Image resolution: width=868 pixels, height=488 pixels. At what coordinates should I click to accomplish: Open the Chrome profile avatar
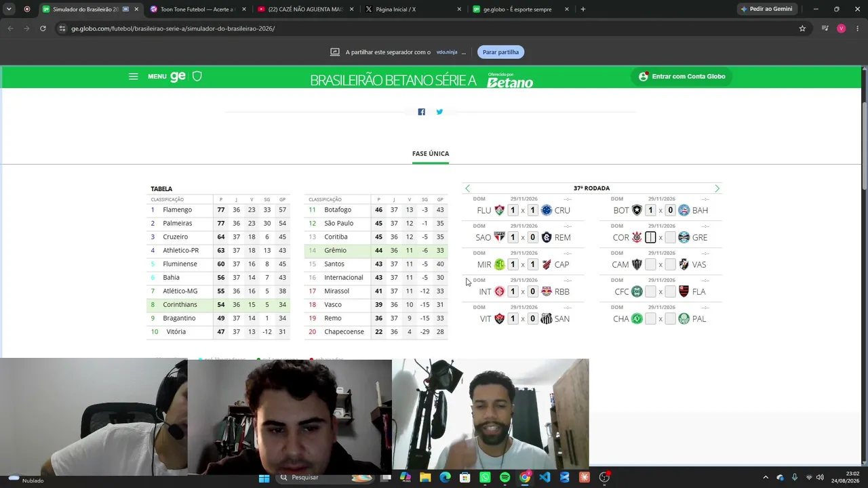point(842,28)
